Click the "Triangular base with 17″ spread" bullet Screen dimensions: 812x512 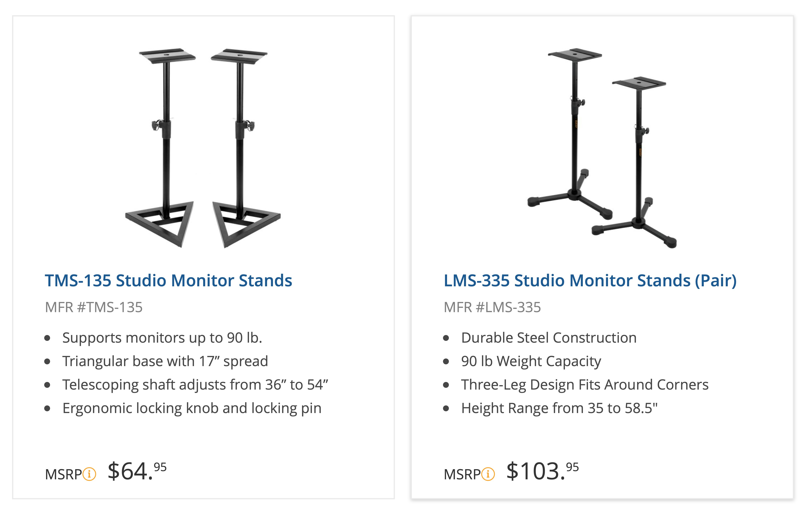pyautogui.click(x=165, y=361)
